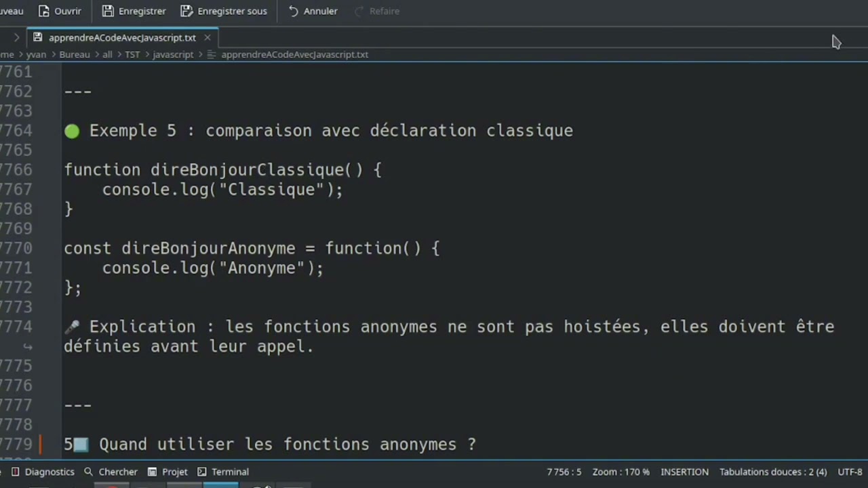Click the closing '}' on line 7768

click(x=68, y=209)
